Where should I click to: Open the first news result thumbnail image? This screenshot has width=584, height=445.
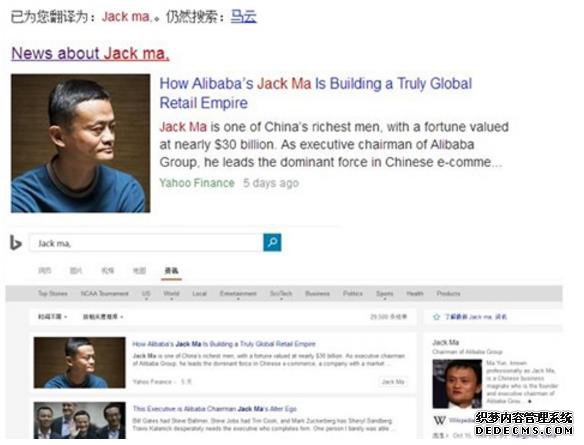point(80,362)
